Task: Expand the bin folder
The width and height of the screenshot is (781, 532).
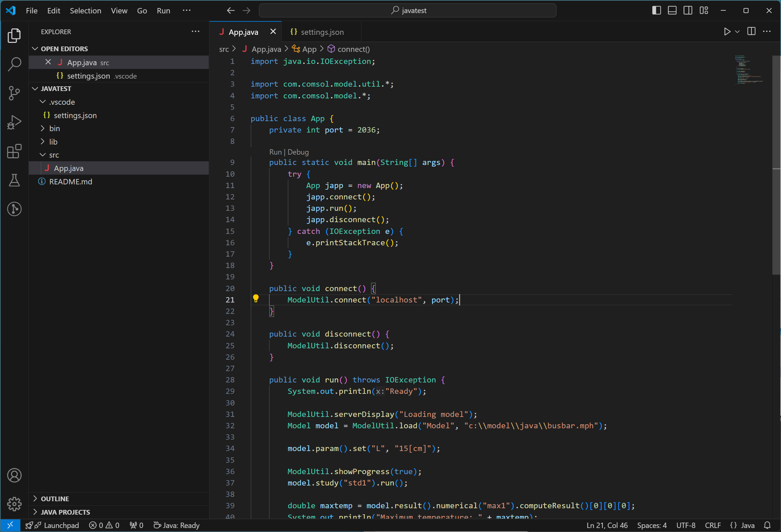Action: (54, 128)
